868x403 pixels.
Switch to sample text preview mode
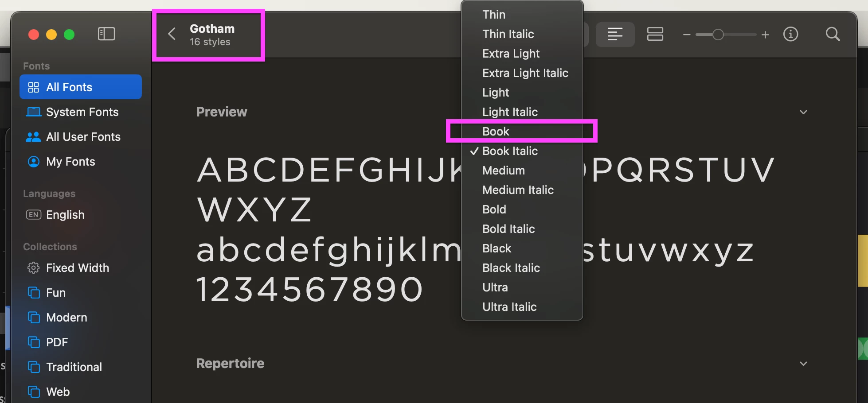click(615, 34)
